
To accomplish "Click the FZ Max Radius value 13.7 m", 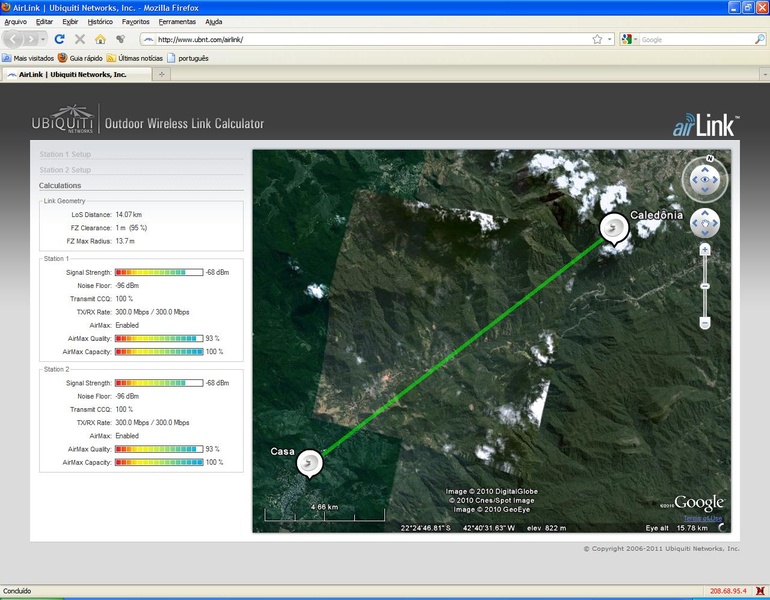I will click(125, 241).
